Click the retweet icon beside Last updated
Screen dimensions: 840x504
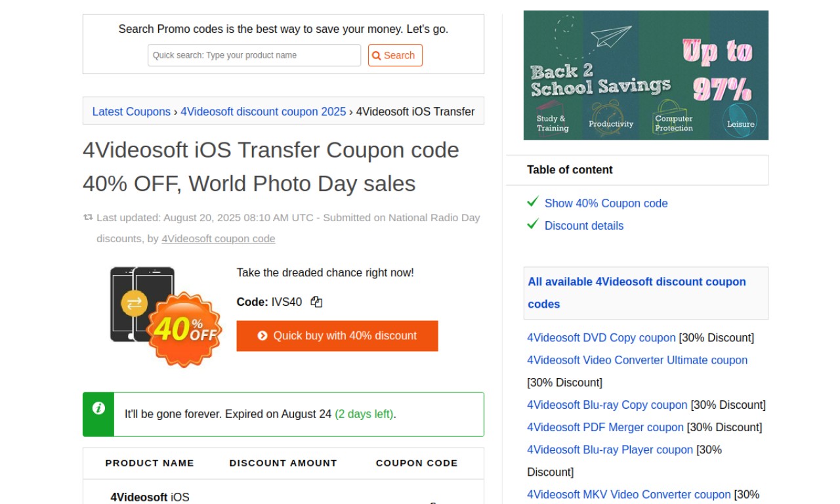pos(88,217)
